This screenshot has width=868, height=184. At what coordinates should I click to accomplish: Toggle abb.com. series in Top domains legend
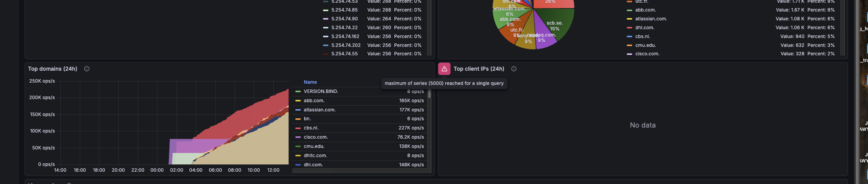tap(314, 101)
